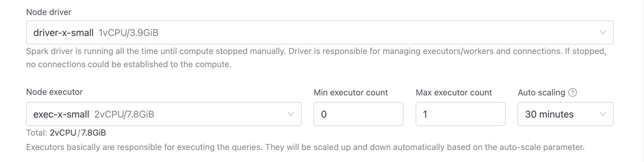The height and width of the screenshot is (162, 644).
Task: Click the Node executor label
Action: [x=54, y=92]
